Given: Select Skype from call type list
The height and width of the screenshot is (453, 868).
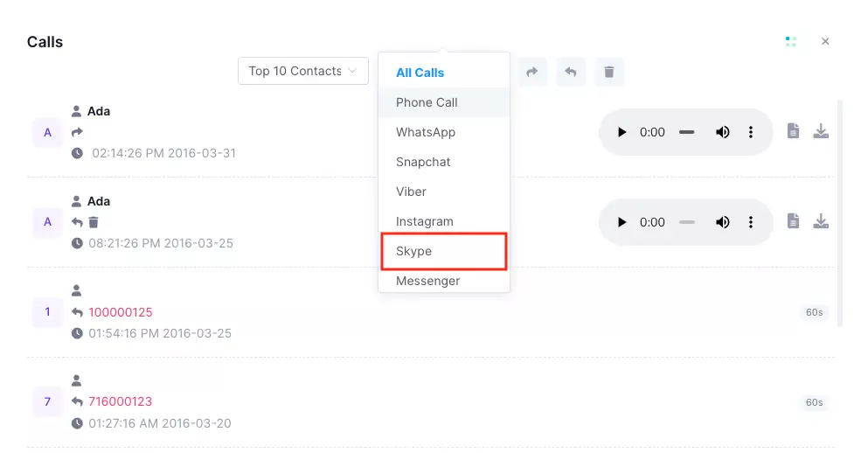Looking at the screenshot, I should pyautogui.click(x=443, y=251).
